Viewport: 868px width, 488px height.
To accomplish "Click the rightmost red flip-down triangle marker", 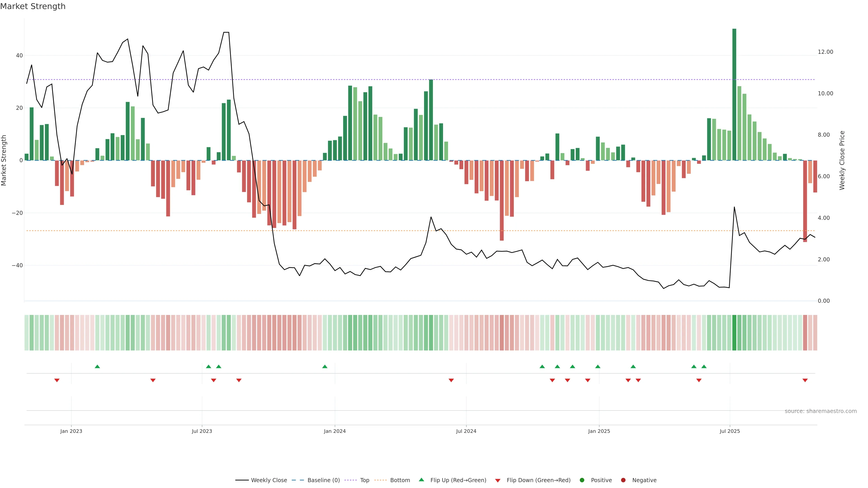I will (x=805, y=380).
